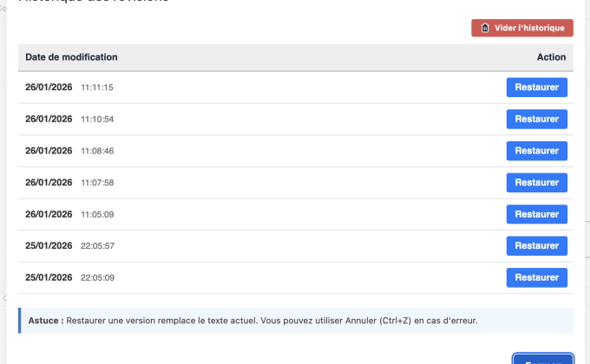
Task: Click Restaurer for the 11:08:46 revision
Action: [x=536, y=151]
